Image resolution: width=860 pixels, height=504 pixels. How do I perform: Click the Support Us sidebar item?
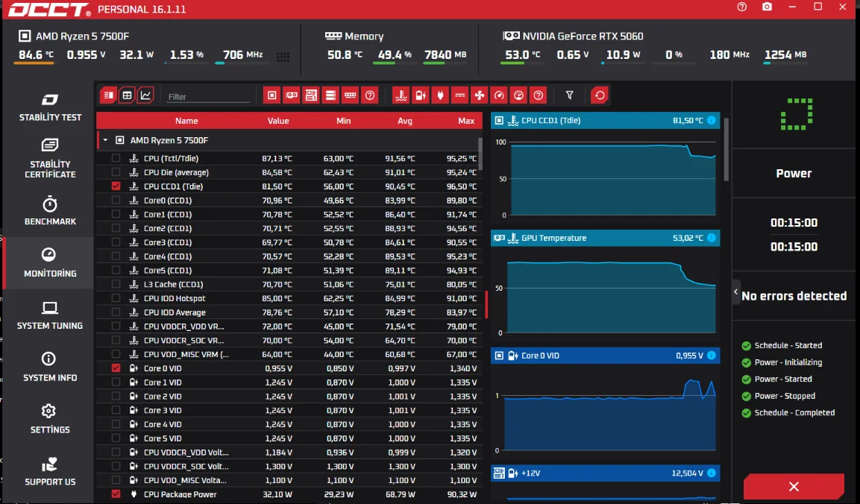pos(50,471)
